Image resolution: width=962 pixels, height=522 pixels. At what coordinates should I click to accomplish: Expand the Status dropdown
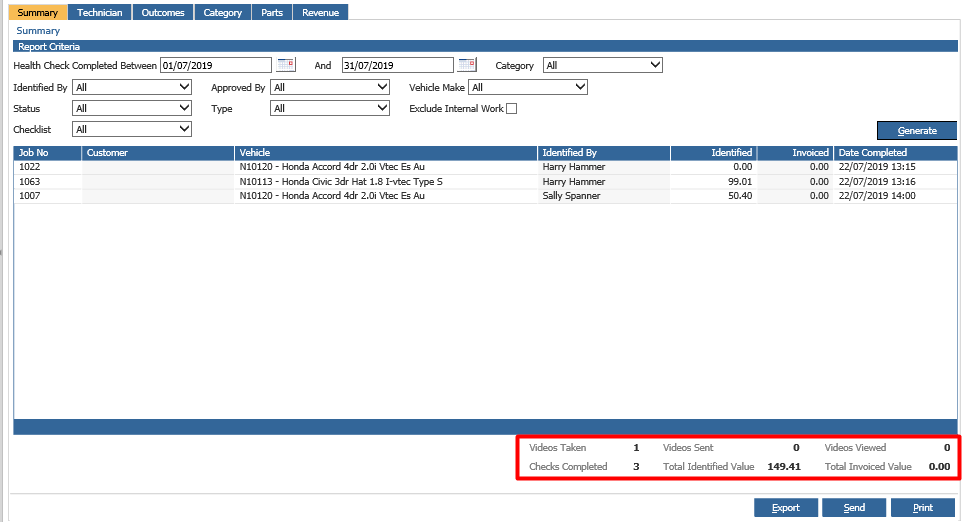tap(132, 108)
